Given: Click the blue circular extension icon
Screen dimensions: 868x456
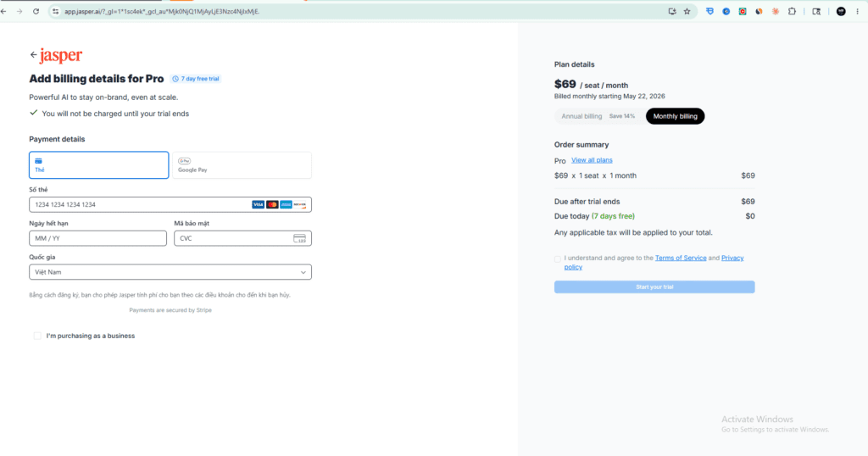Looking at the screenshot, I should (x=726, y=11).
